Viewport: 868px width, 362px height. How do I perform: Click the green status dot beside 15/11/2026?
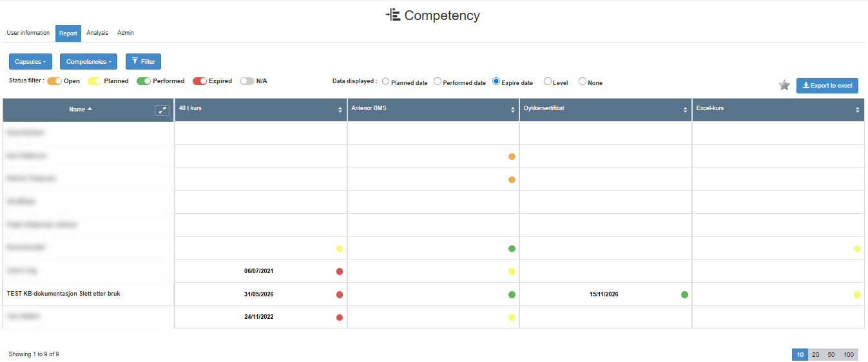(684, 294)
